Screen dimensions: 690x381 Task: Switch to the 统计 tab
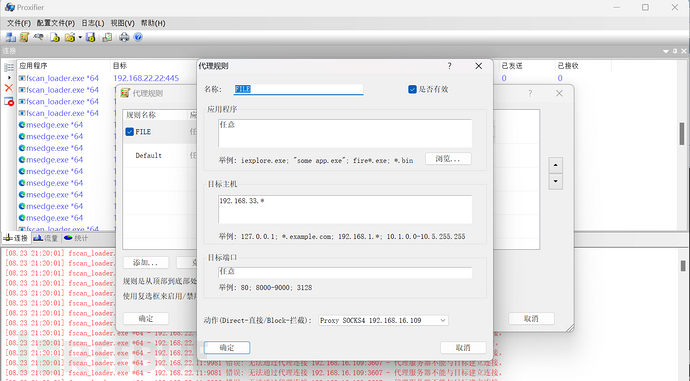point(76,238)
